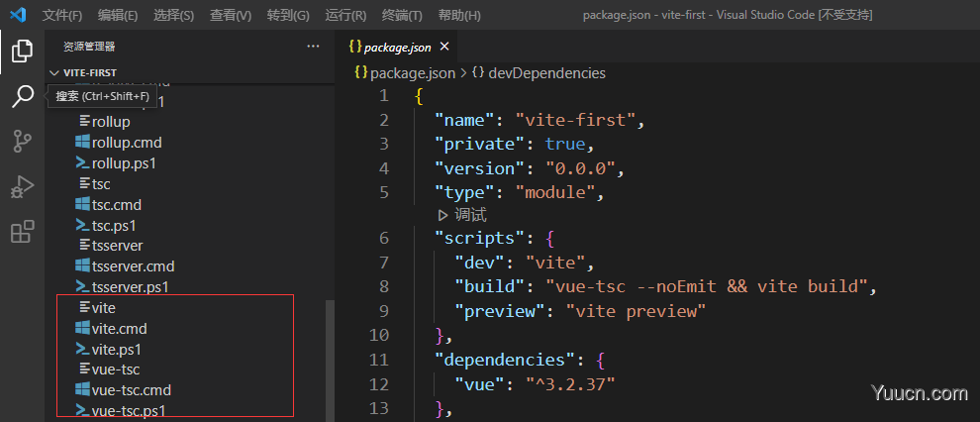Click the Windows icon beside vue-tsc.cmd

(x=82, y=389)
